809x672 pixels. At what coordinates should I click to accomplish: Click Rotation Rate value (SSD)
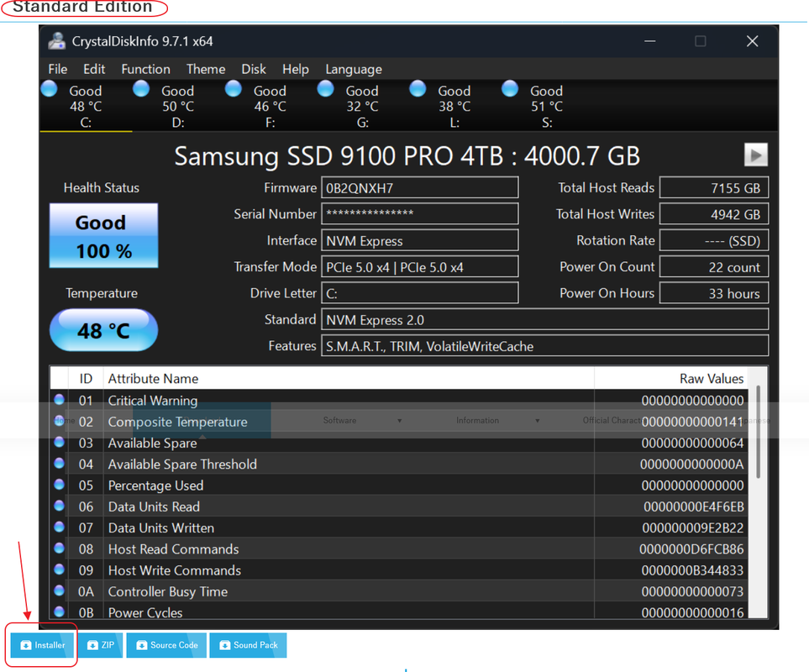pyautogui.click(x=714, y=240)
